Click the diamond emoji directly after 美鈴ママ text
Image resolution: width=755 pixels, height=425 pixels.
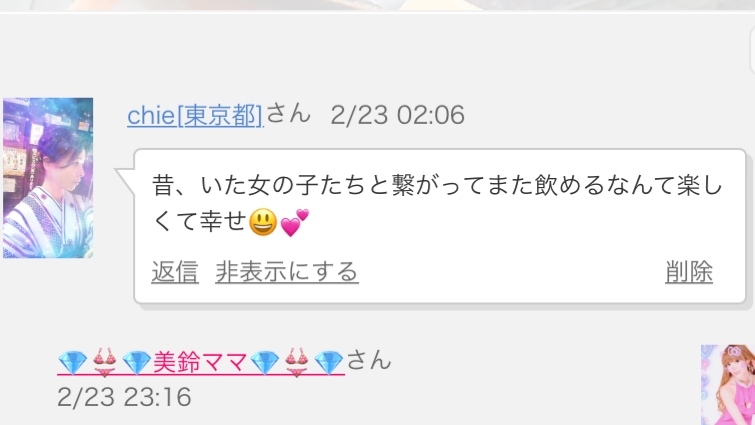tap(265, 362)
